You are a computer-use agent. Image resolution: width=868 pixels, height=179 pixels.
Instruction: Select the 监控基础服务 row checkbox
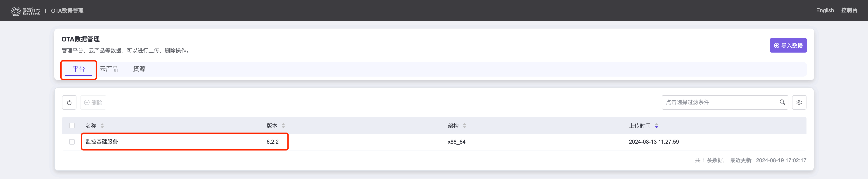pos(72,142)
